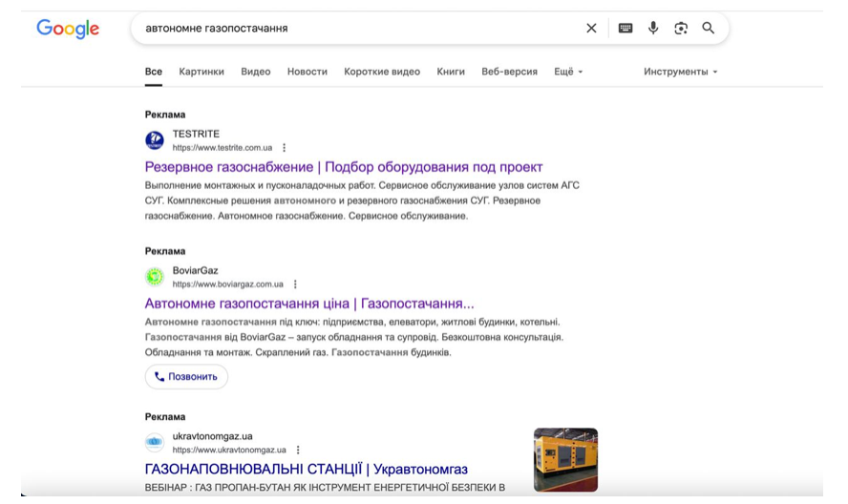848x504 pixels.
Task: Click the BoviarGaz ad description text
Action: click(x=354, y=338)
